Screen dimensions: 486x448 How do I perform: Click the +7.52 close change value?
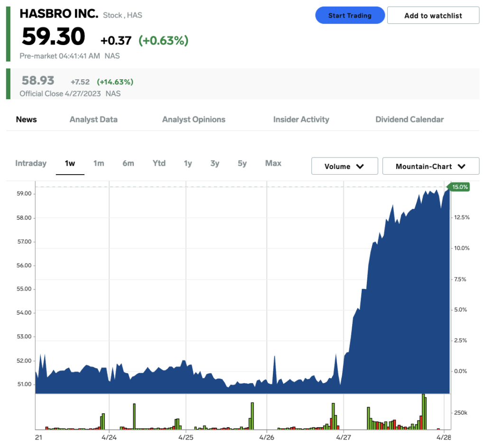click(80, 82)
